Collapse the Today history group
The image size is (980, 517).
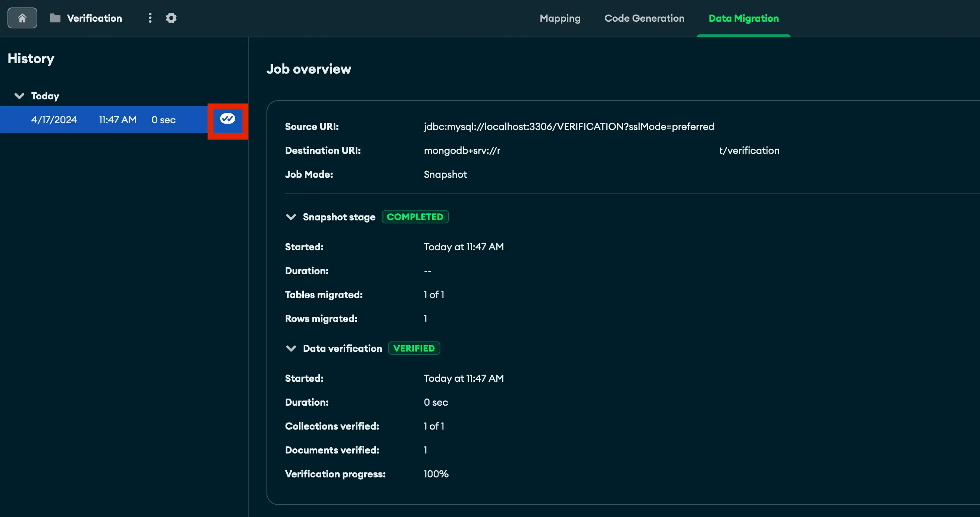(x=19, y=96)
